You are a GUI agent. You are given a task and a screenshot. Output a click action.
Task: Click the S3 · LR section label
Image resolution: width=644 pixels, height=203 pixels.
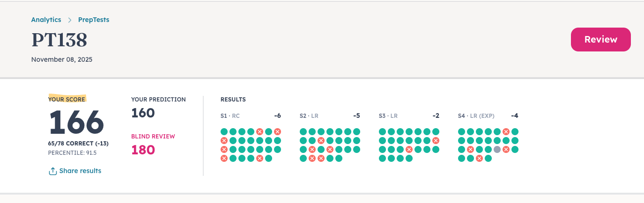tap(388, 116)
